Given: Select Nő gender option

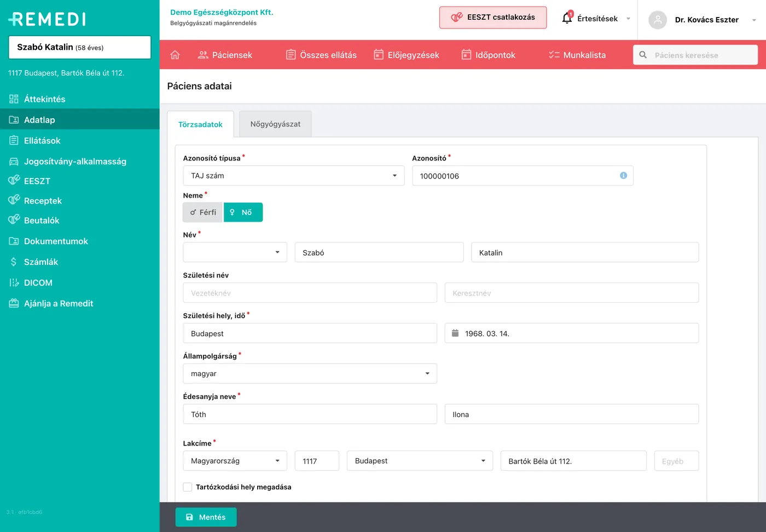Looking at the screenshot, I should tap(243, 212).
